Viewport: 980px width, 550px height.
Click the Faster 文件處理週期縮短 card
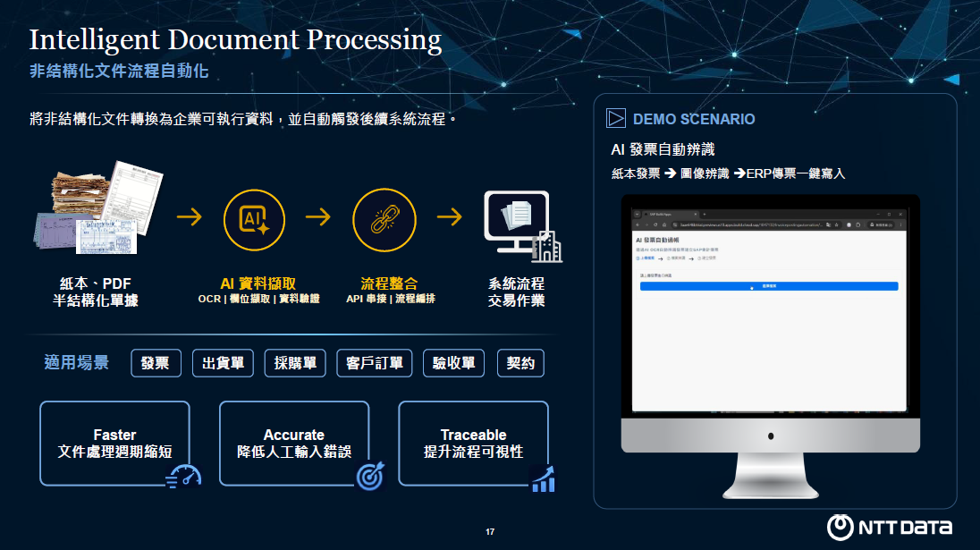coord(115,443)
